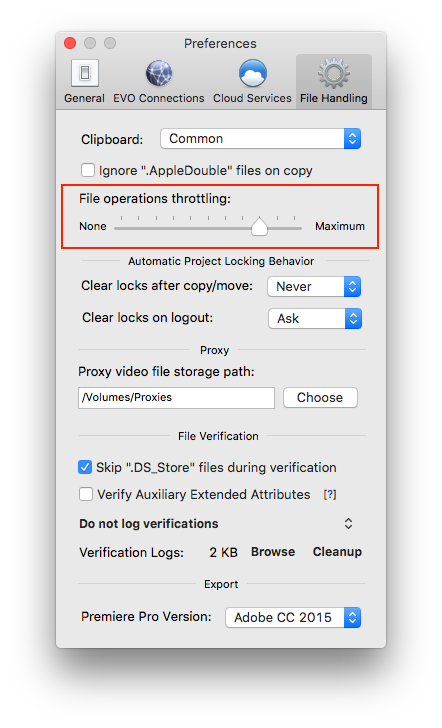The height and width of the screenshot is (728, 442).
Task: Click Cleanup verification logs
Action: (337, 552)
